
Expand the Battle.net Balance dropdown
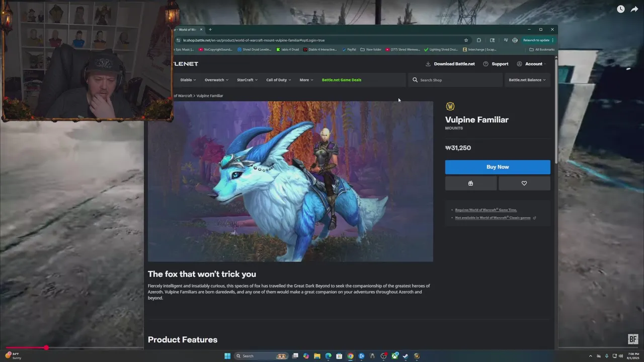click(527, 80)
